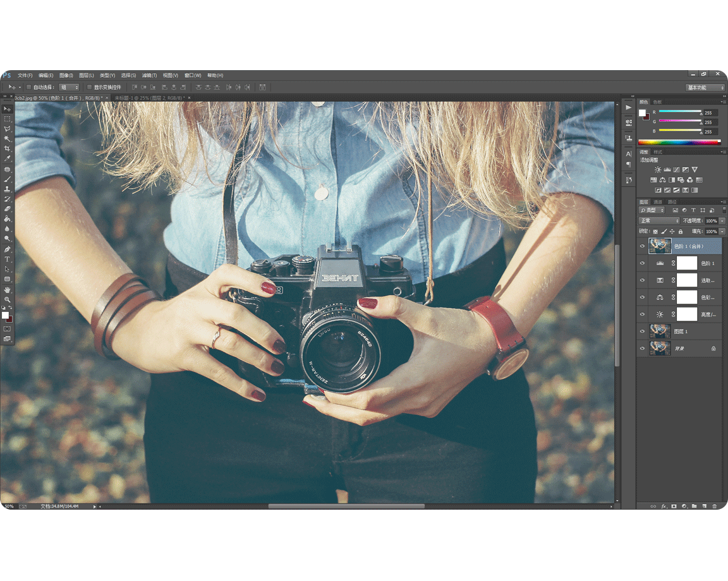Open the workspace 基本功能 dropdown
Image resolution: width=728 pixels, height=581 pixels.
tap(705, 87)
